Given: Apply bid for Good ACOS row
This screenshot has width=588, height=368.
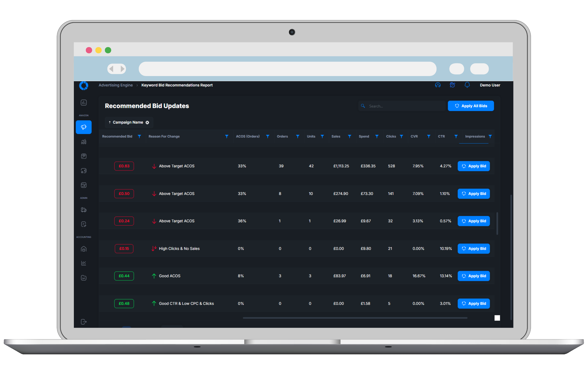Looking at the screenshot, I should (473, 276).
